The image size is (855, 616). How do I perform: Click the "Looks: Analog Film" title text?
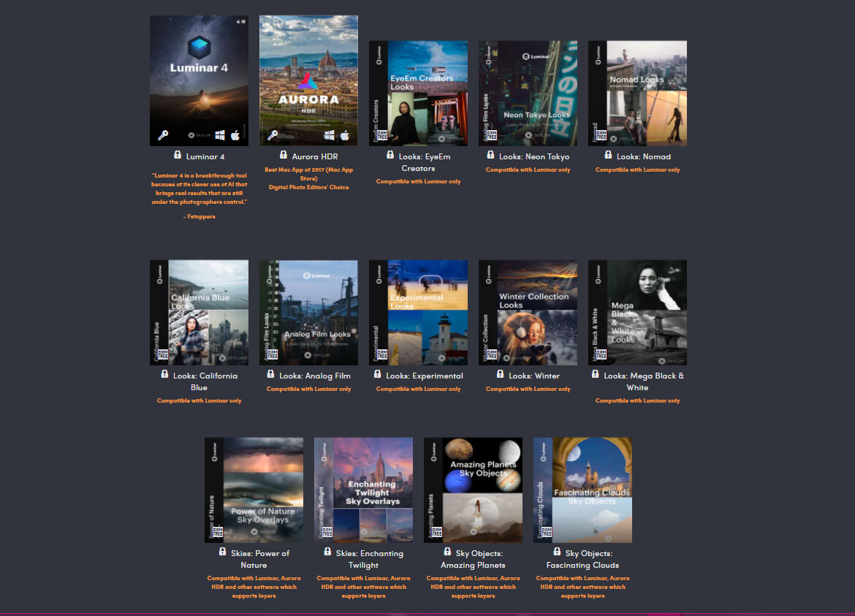[x=315, y=376]
